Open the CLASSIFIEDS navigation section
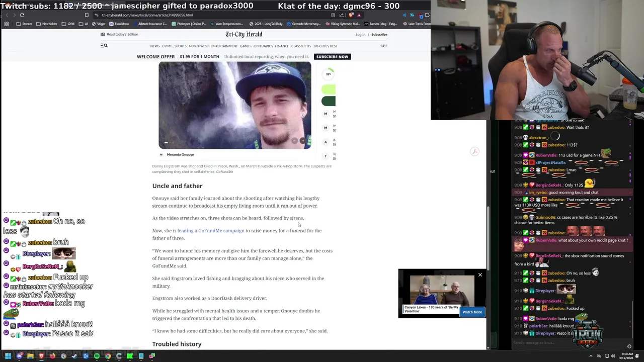The width and height of the screenshot is (644, 362). [301, 46]
